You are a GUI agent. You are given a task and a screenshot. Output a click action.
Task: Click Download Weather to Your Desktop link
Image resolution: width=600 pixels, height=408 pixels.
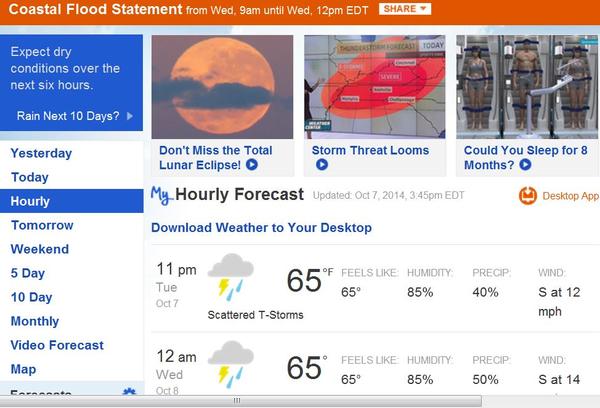(x=261, y=228)
